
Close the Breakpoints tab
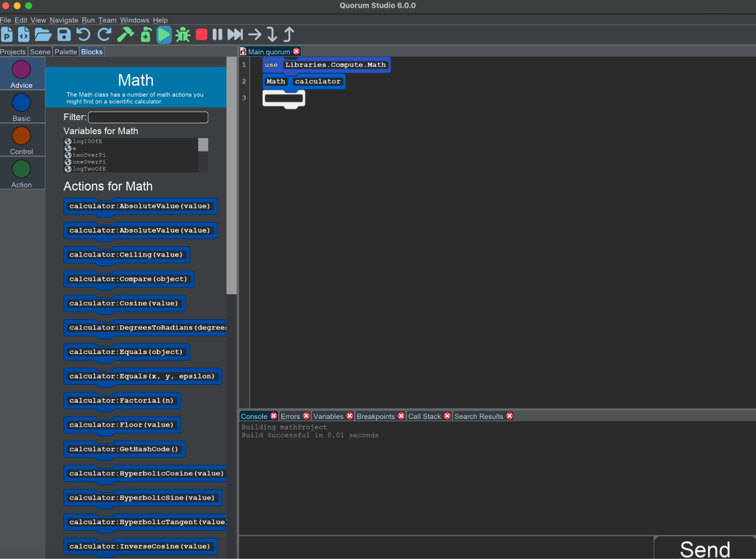click(401, 416)
